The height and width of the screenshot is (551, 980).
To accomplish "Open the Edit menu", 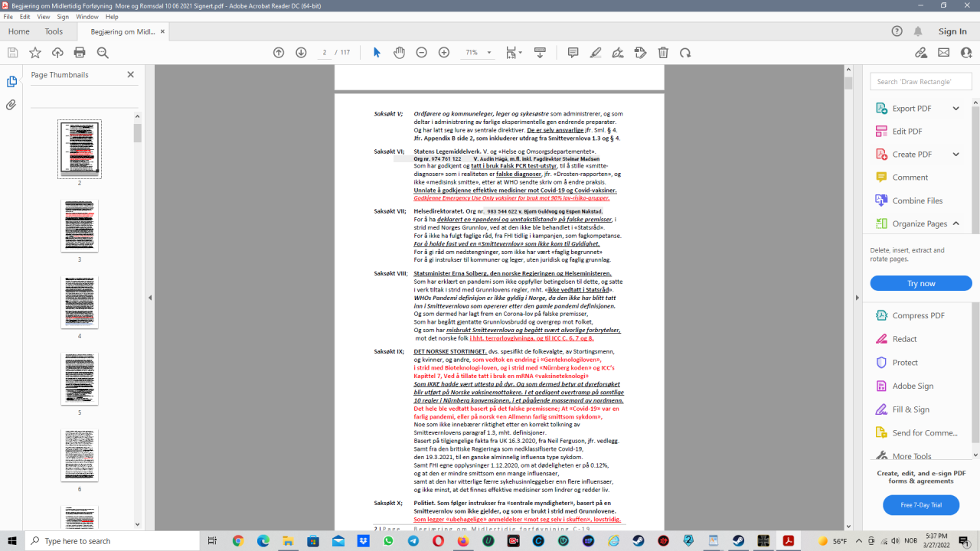I will [26, 17].
